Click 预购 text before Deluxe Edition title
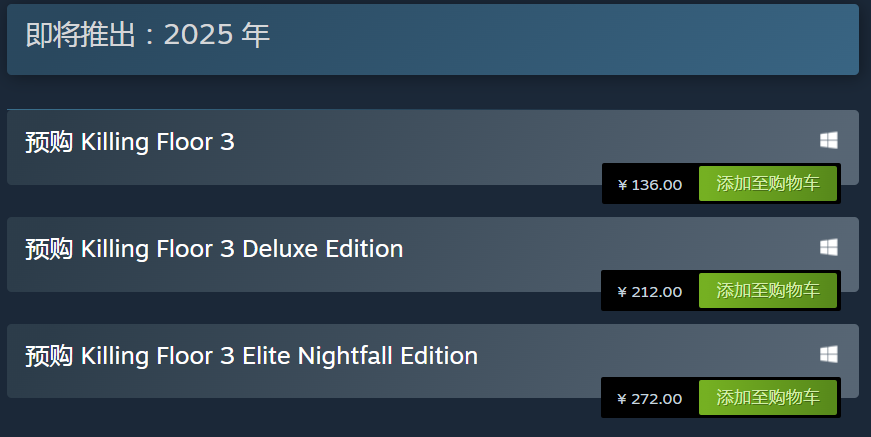The height and width of the screenshot is (437, 871). (x=48, y=248)
